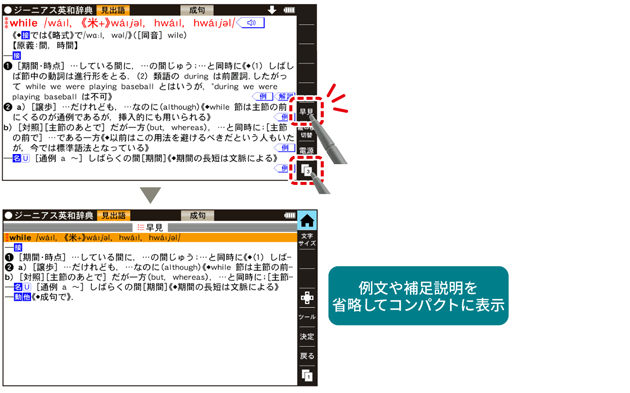Open the 解説 explanation tag

point(286,96)
